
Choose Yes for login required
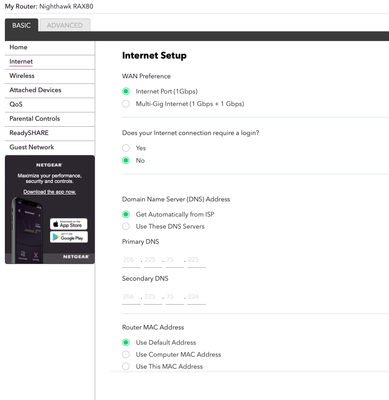point(126,148)
